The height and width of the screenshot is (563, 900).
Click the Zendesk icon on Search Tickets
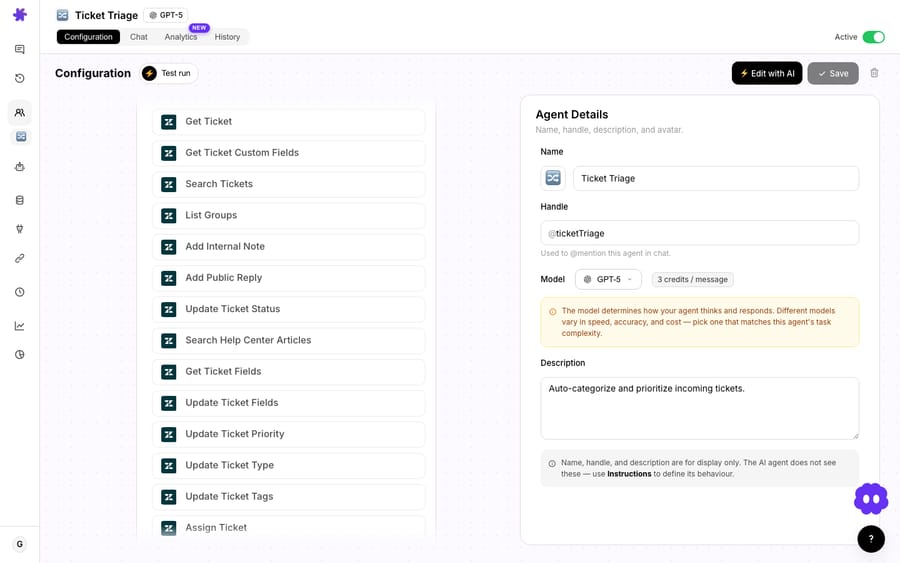click(169, 184)
